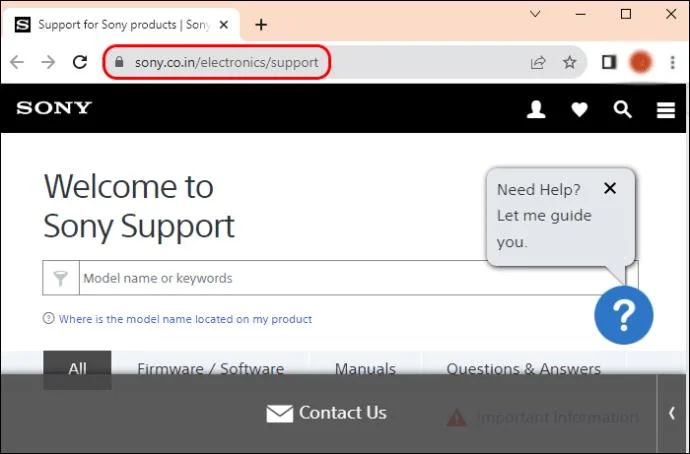This screenshot has width=690, height=454.
Task: Open a new browser tab
Action: (261, 25)
